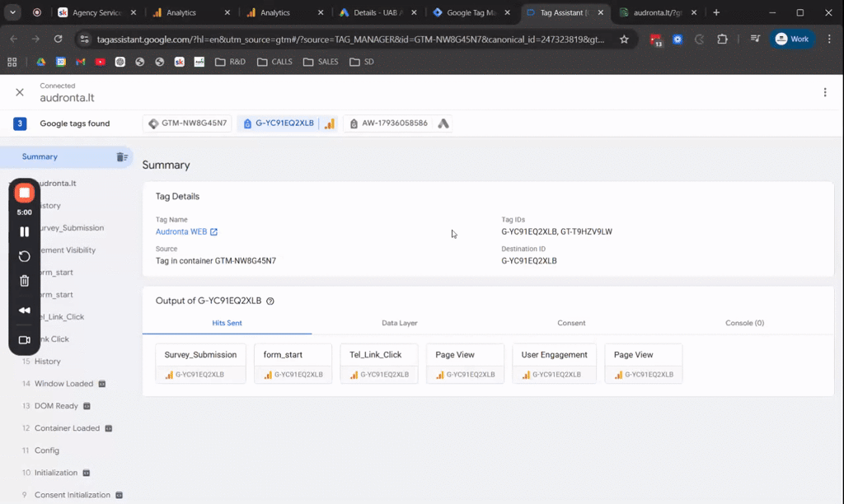Select event 11 Config
The height and width of the screenshot is (504, 844).
point(47,450)
